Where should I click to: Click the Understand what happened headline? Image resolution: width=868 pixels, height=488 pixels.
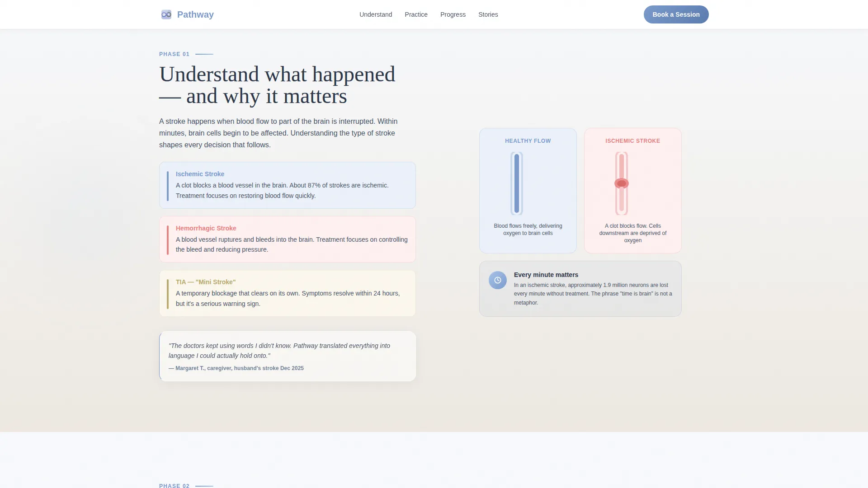277,85
